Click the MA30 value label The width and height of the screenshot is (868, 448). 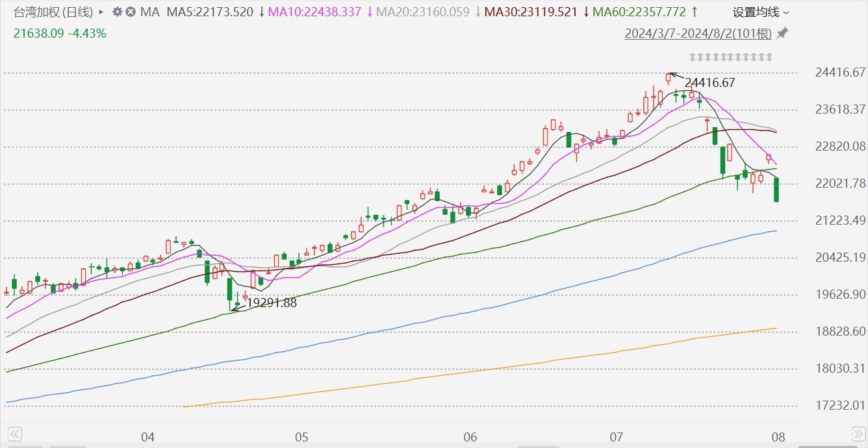tap(531, 12)
